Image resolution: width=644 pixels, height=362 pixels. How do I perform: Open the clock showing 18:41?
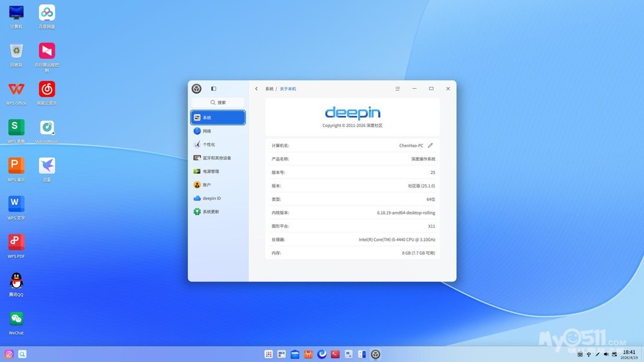[x=629, y=354]
